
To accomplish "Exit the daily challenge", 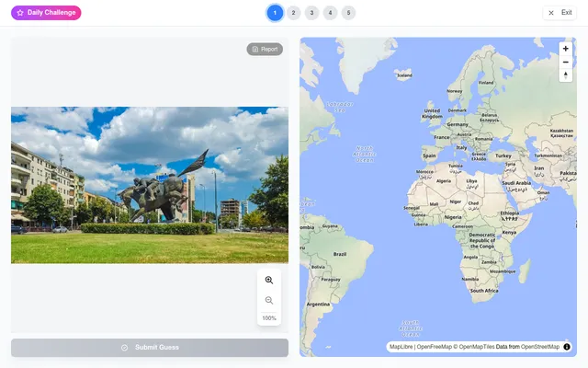I will point(560,13).
